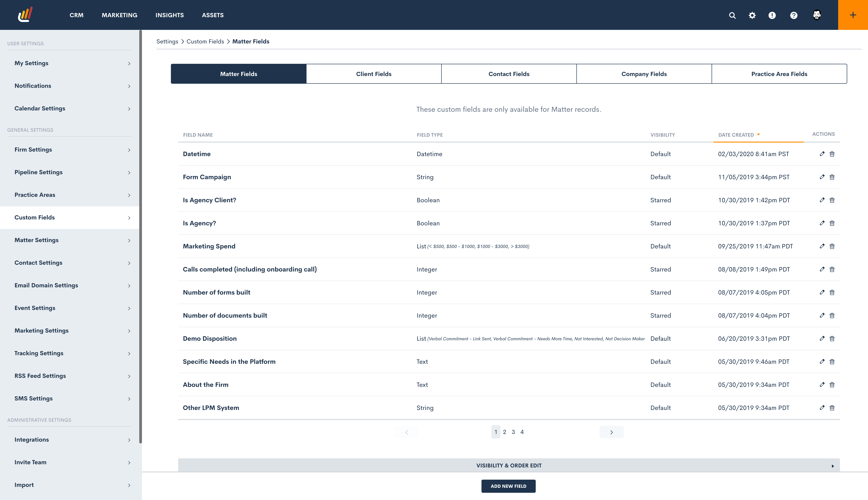The height and width of the screenshot is (500, 868).
Task: Click the Add New Field button
Action: tap(508, 486)
